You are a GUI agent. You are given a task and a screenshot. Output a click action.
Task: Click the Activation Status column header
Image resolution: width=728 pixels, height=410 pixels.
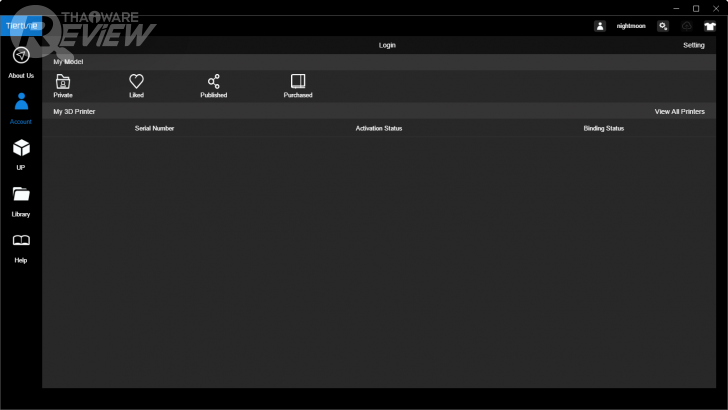(x=379, y=128)
